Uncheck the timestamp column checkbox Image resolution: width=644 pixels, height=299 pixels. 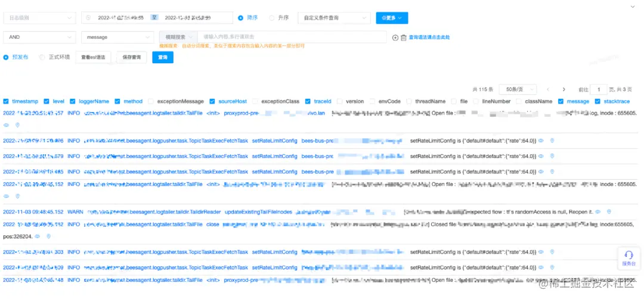pos(6,101)
